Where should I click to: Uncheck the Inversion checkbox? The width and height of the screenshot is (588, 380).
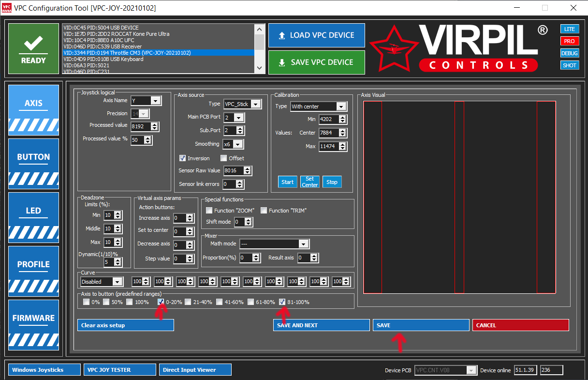click(x=182, y=158)
